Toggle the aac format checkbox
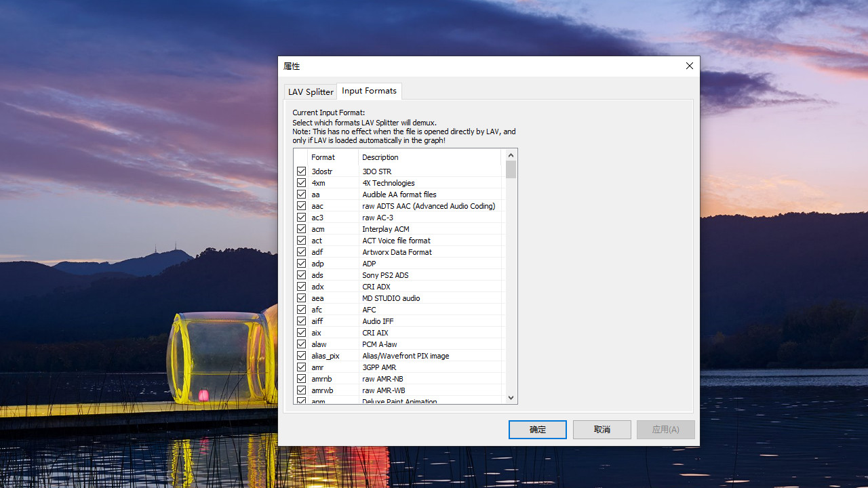 tap(301, 206)
